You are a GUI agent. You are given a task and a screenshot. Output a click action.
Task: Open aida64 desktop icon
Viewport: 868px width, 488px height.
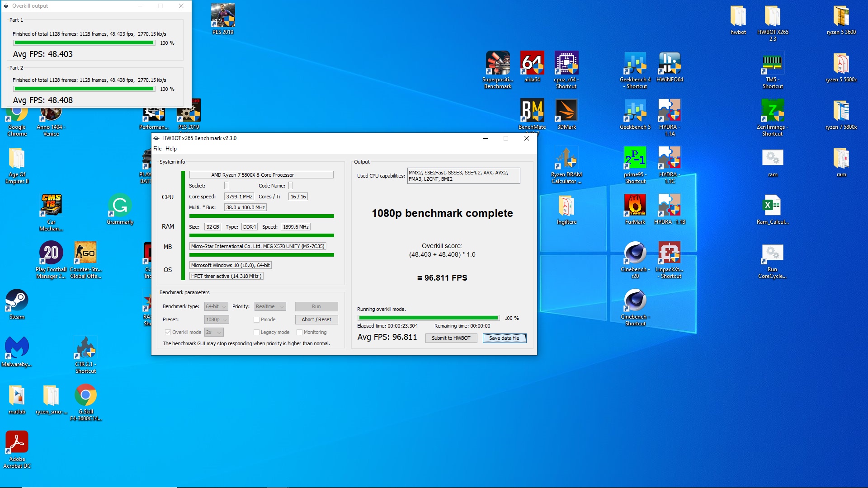click(532, 67)
